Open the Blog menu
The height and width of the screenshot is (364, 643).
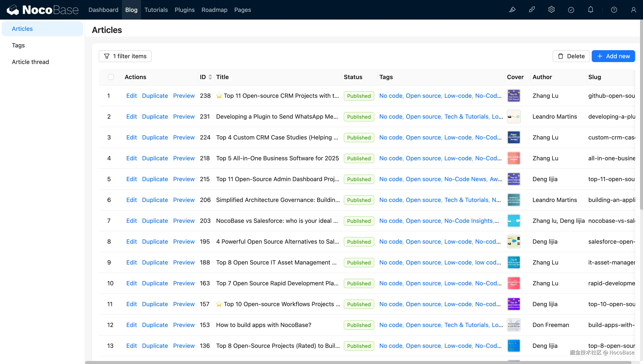pyautogui.click(x=131, y=10)
